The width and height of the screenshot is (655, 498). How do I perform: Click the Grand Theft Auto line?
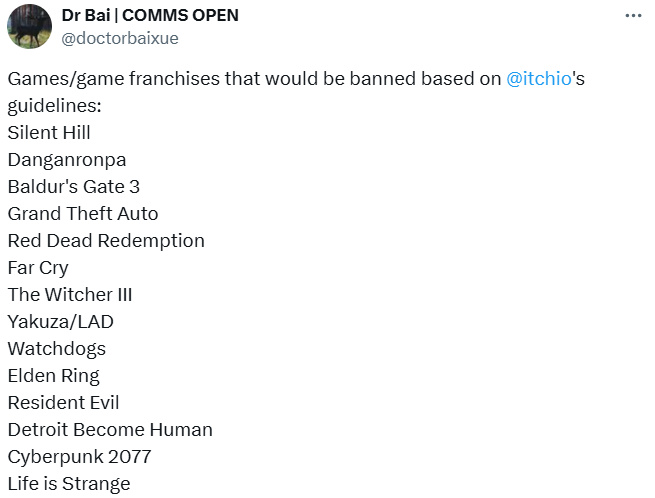point(83,214)
